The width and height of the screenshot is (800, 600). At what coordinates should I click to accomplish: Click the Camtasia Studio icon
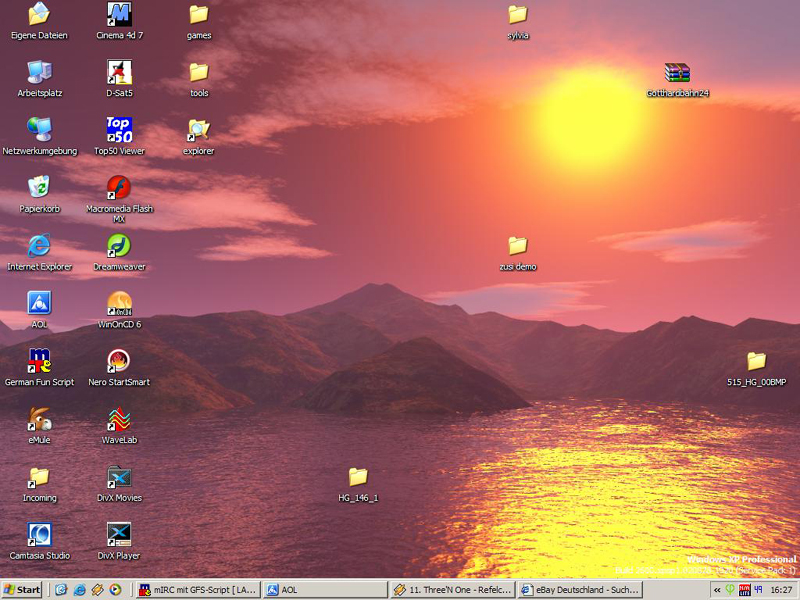pyautogui.click(x=39, y=534)
